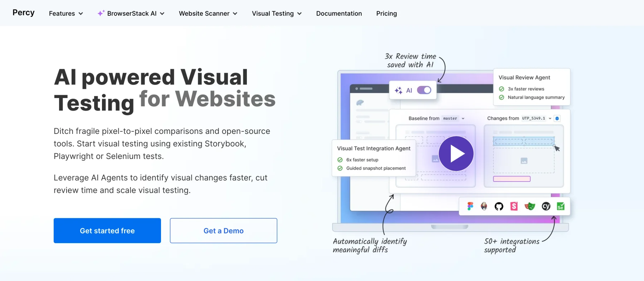Click the pink highlighted bar in changes snapshot
This screenshot has height=281, width=644.
coord(512,179)
